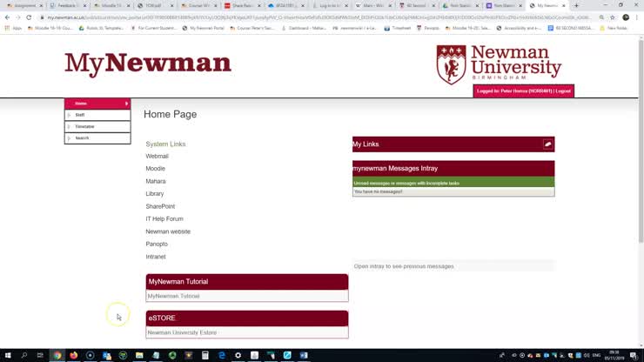Open the Intranet system link
The height and width of the screenshot is (362, 644).
(156, 257)
